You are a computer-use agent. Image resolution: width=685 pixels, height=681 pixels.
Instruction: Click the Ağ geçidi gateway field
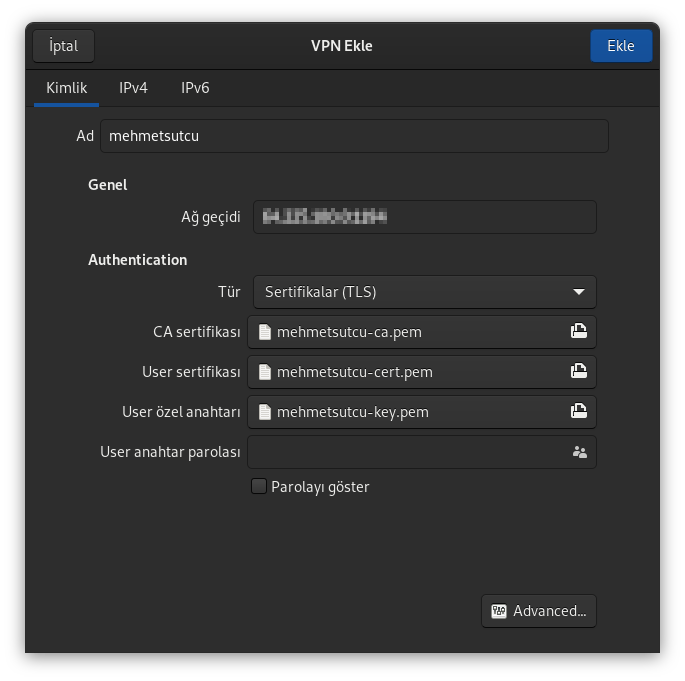pyautogui.click(x=424, y=216)
